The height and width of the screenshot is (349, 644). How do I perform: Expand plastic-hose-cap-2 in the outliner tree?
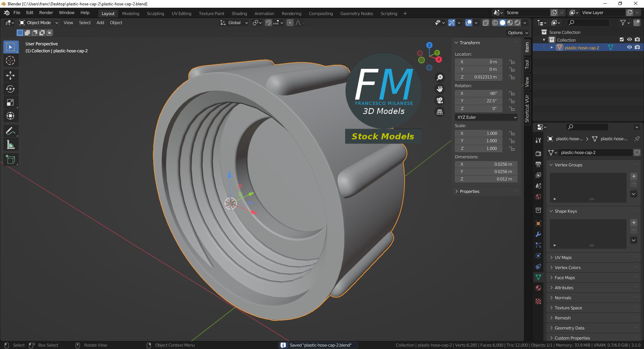tap(552, 47)
